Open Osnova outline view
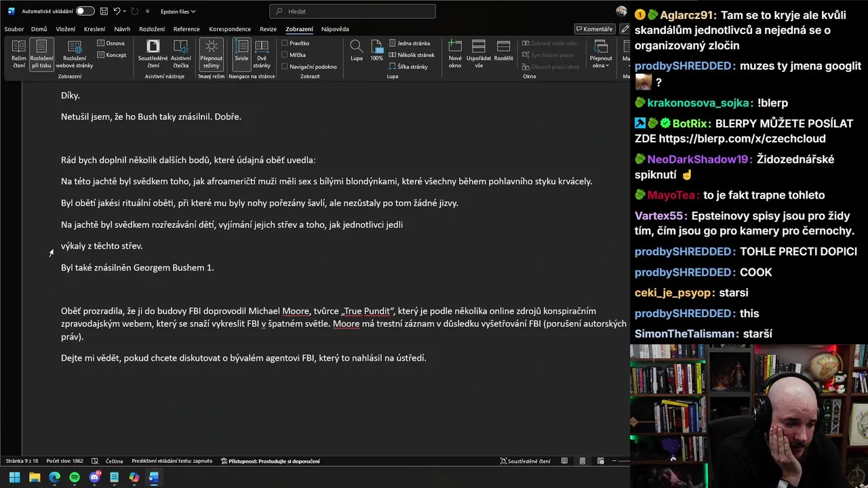The width and height of the screenshot is (868, 488). point(111,43)
